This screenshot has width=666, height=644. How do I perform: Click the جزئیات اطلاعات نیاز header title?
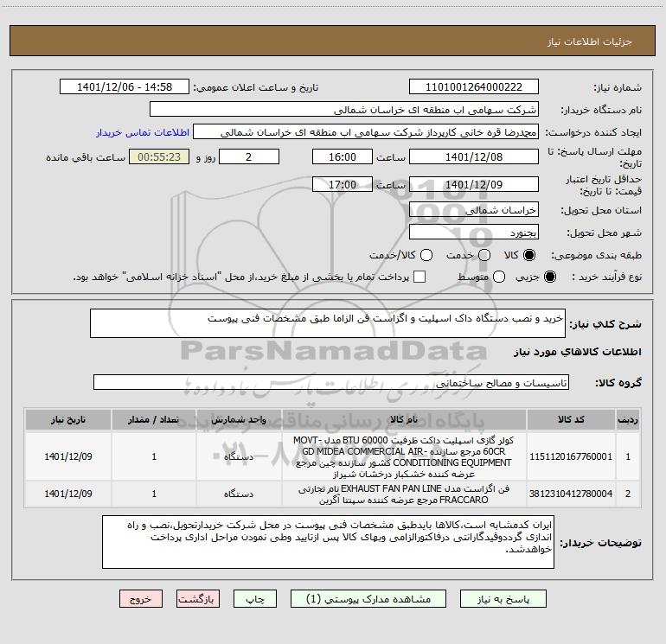click(x=590, y=41)
